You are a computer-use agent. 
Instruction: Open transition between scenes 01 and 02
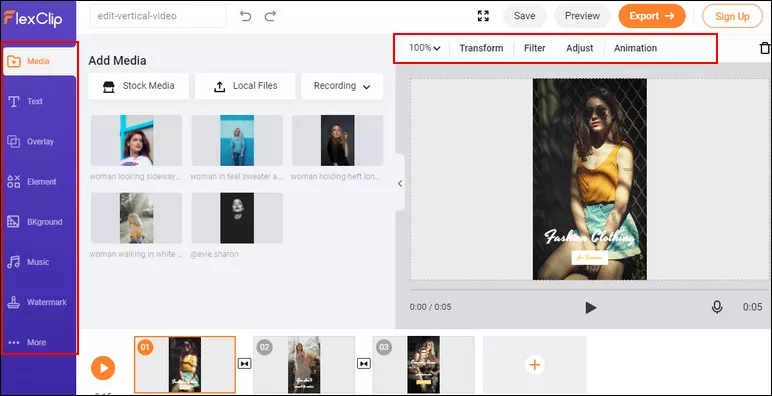pyautogui.click(x=244, y=363)
